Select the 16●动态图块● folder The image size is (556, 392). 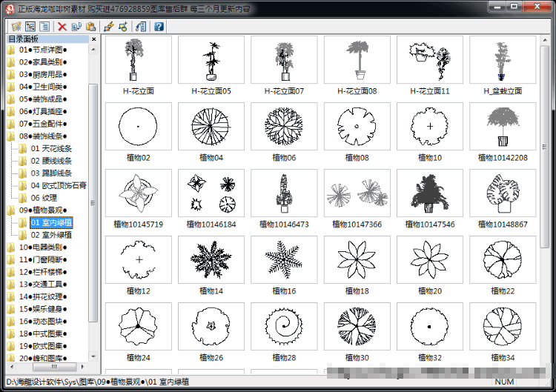43,321
